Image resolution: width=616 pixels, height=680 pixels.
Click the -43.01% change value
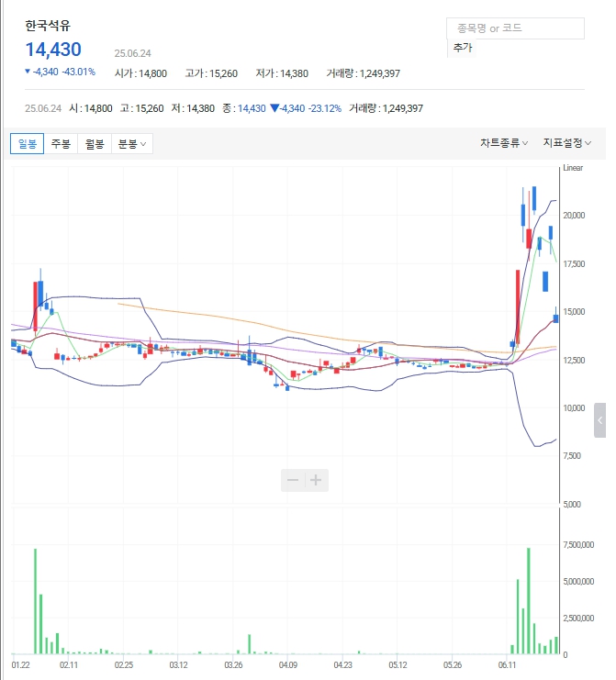tap(79, 72)
